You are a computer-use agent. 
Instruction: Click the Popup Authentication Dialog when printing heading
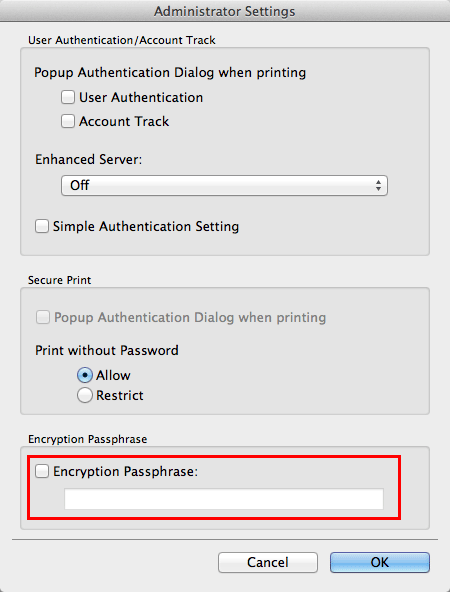170,72
